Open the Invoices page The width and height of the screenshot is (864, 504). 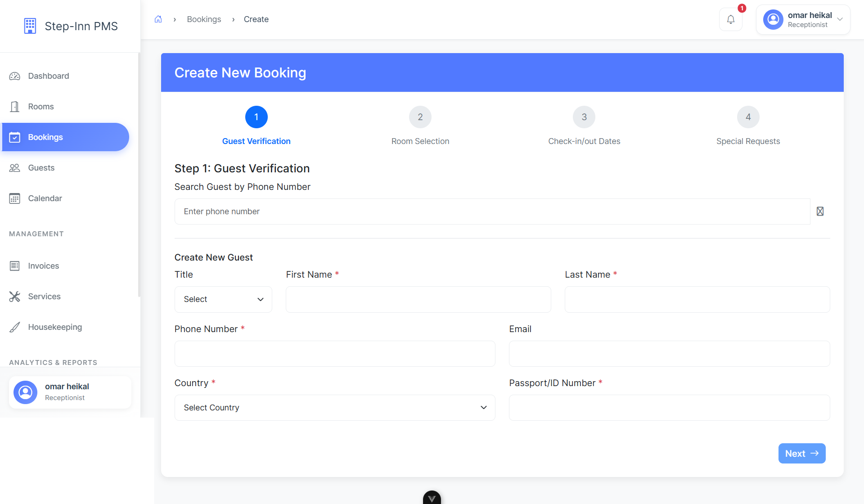point(44,265)
